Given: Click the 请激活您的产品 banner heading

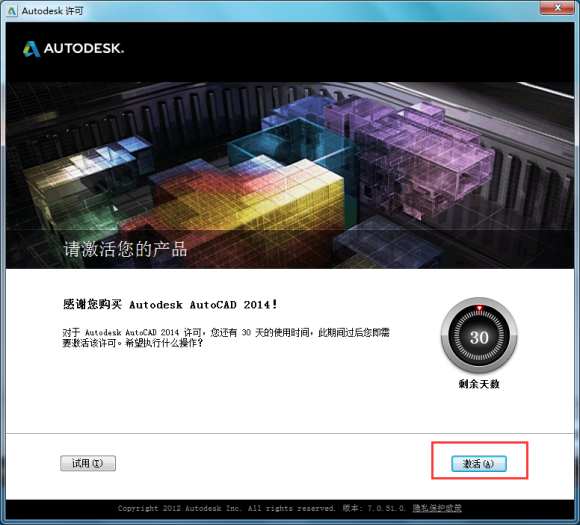Looking at the screenshot, I should pyautogui.click(x=125, y=249).
